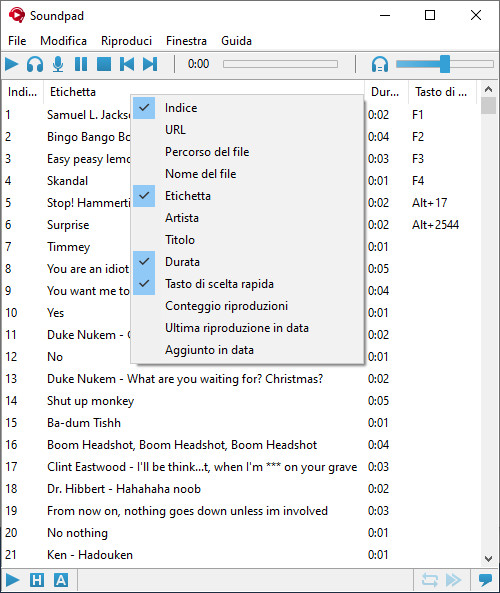Enable the URL column
Image resolution: width=500 pixels, height=593 pixels.
[247, 130]
